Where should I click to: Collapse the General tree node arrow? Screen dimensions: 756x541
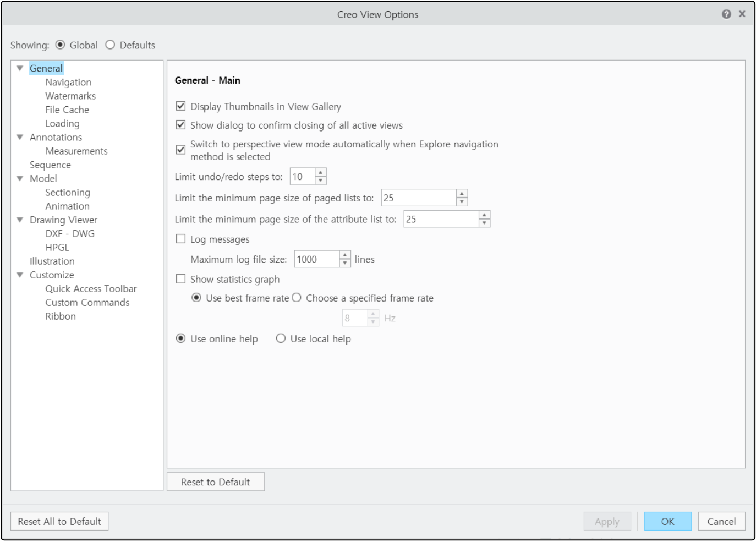click(20, 68)
